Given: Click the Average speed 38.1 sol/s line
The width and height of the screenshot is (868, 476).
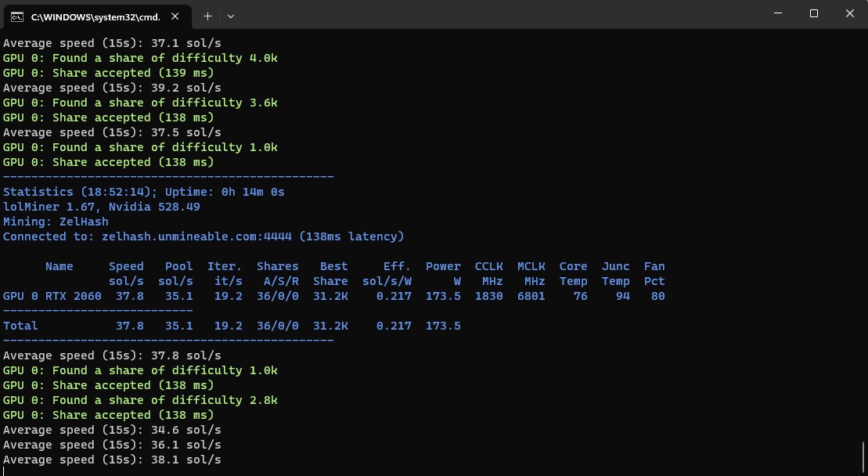Looking at the screenshot, I should [x=112, y=460].
